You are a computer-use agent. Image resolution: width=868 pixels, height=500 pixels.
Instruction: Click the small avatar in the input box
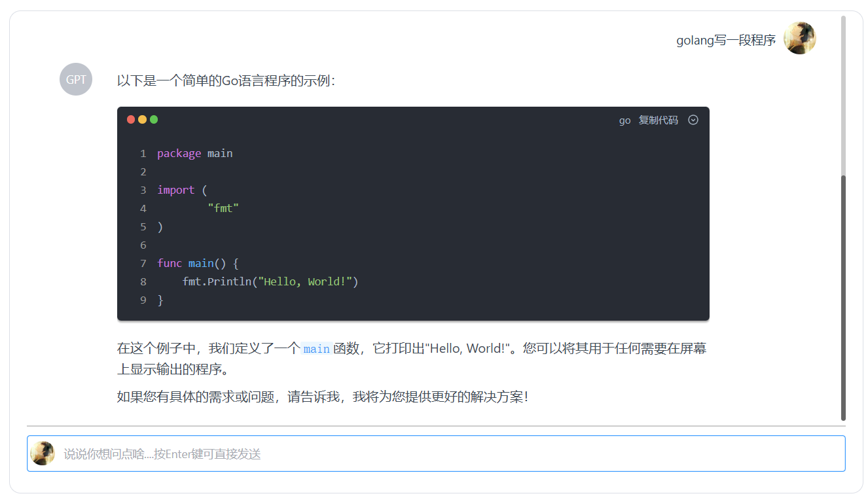tap(43, 453)
